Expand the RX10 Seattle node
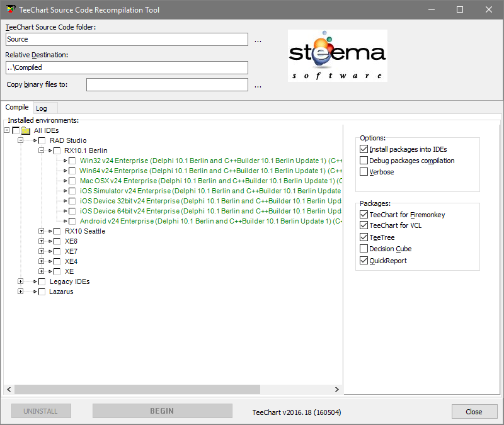504x425 pixels. point(41,231)
